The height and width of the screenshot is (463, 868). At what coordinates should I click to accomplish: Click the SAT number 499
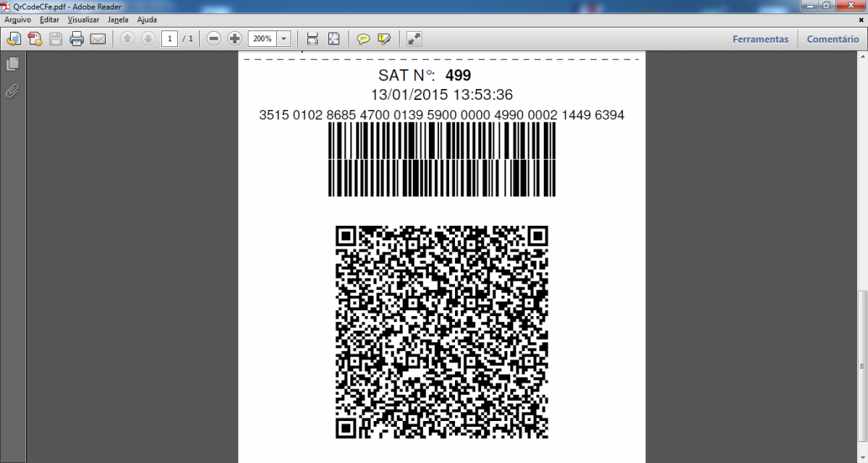(x=459, y=75)
